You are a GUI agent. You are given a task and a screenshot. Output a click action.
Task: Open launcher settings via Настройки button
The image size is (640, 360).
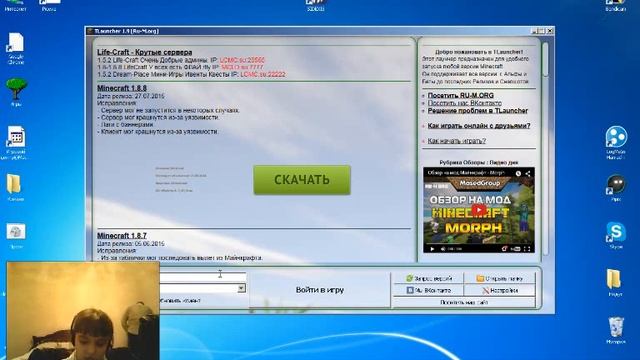pos(500,290)
